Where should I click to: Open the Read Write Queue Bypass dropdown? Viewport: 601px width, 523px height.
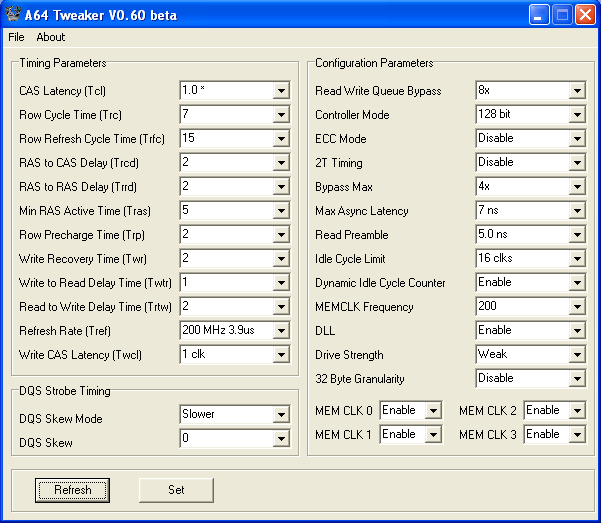(577, 91)
